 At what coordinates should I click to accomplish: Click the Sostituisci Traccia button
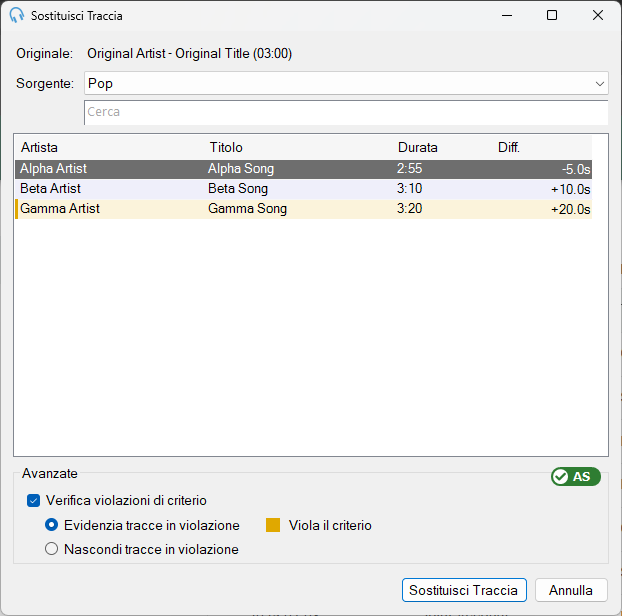pos(464,590)
